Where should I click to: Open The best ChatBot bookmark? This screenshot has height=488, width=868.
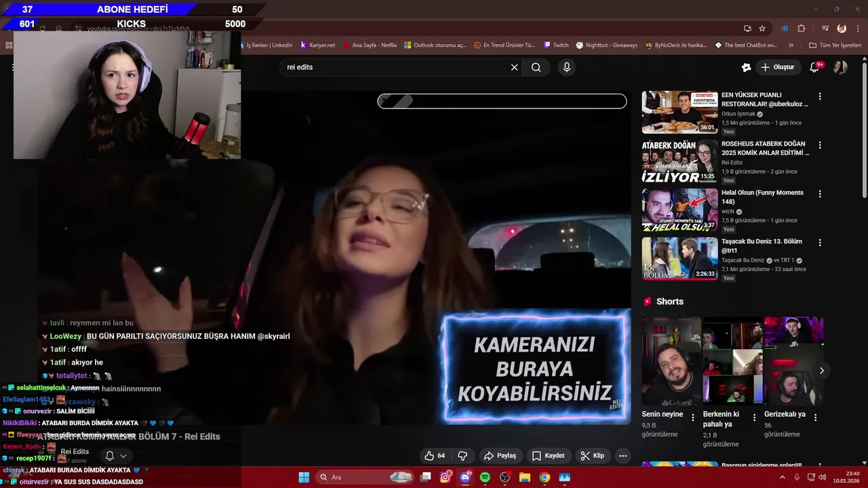tap(746, 45)
